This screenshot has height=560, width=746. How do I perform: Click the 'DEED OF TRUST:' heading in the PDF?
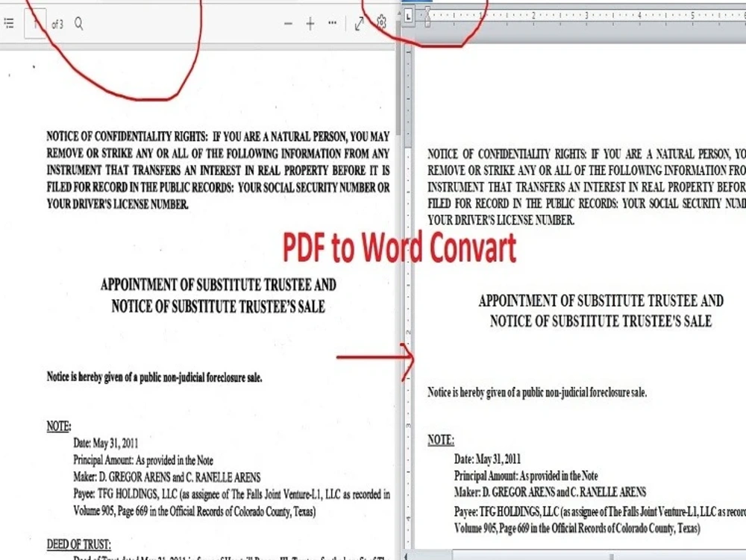click(x=78, y=544)
